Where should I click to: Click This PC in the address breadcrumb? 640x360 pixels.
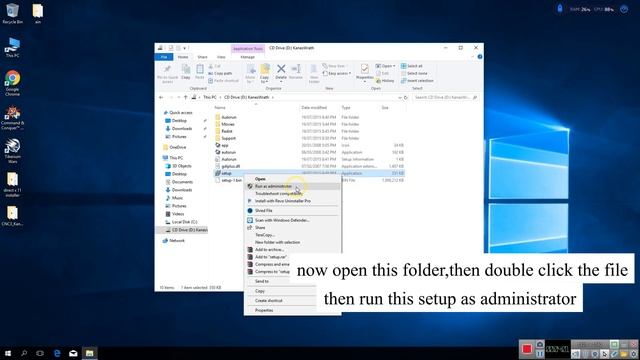pos(210,98)
